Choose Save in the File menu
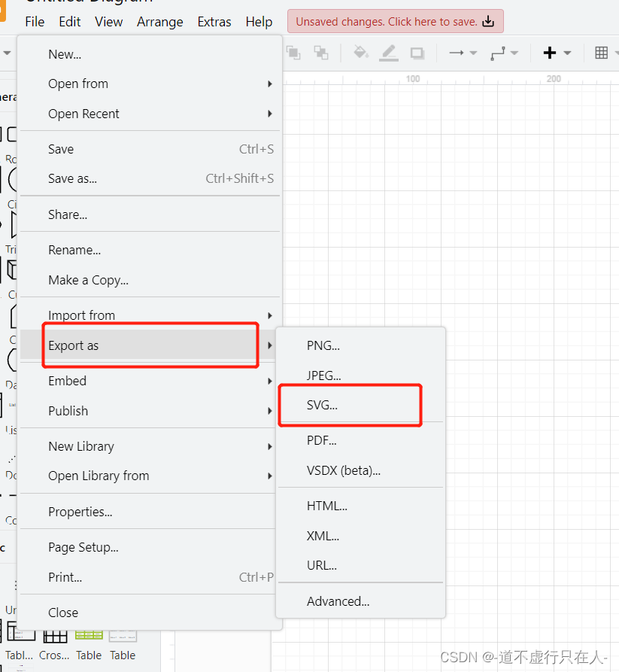The height and width of the screenshot is (672, 619). click(150, 149)
